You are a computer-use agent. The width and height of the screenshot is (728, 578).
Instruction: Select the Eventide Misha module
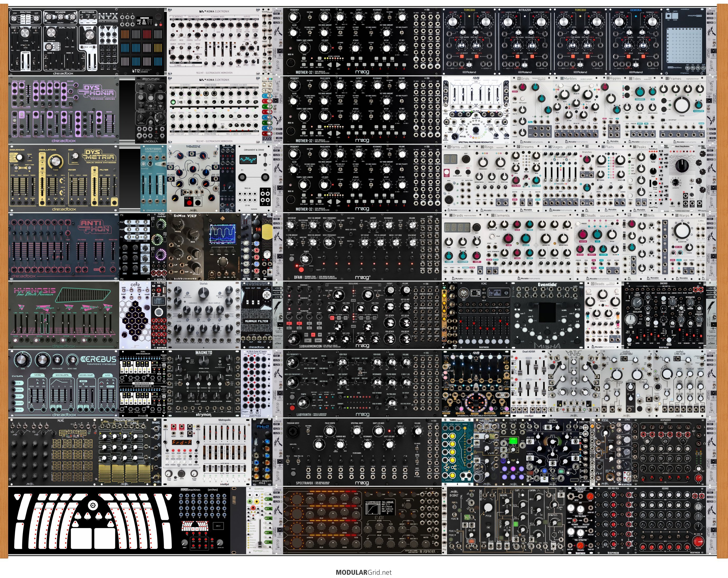(x=547, y=315)
